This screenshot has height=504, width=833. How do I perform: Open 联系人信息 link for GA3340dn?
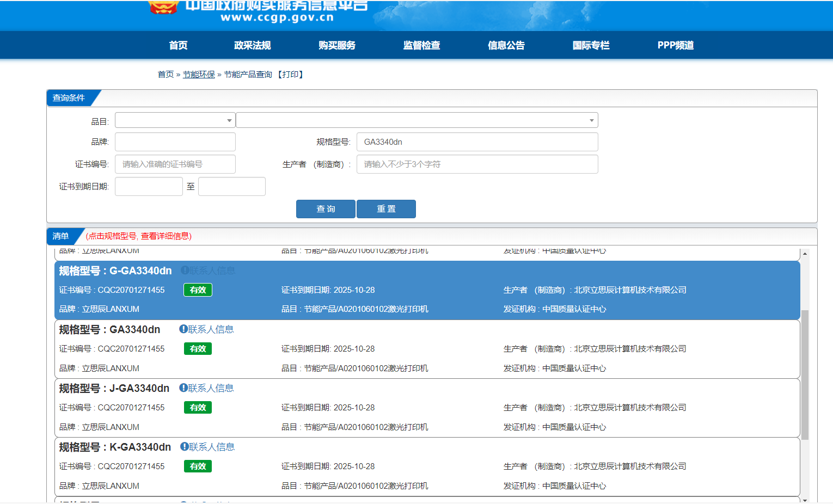pyautogui.click(x=211, y=329)
